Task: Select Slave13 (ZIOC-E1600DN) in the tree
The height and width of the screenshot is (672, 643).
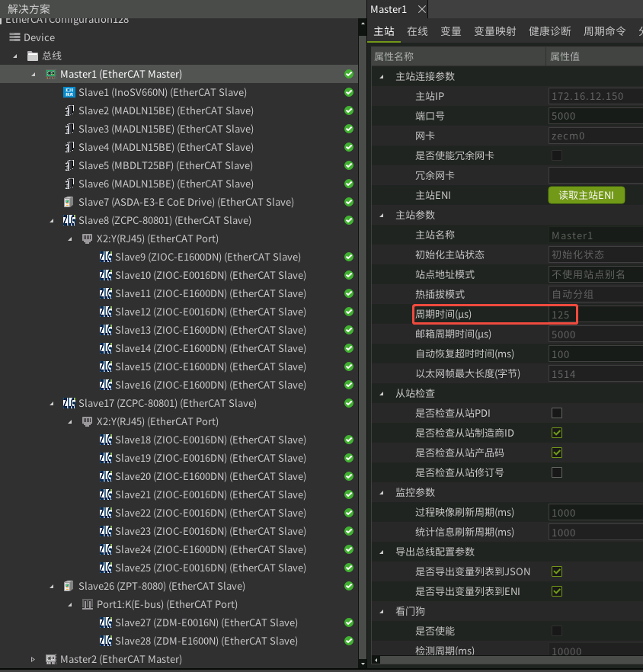Action: point(210,330)
